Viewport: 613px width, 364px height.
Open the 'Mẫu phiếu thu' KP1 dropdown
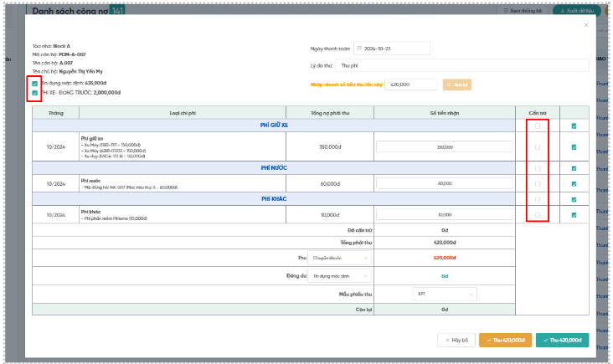(x=445, y=294)
